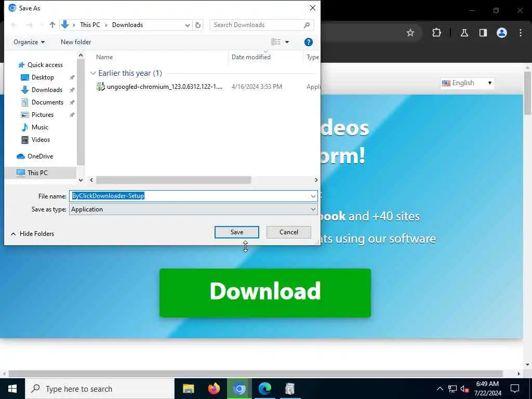Open File Explorer from taskbar
Viewport: 532px width, 399px height.
[x=188, y=389]
